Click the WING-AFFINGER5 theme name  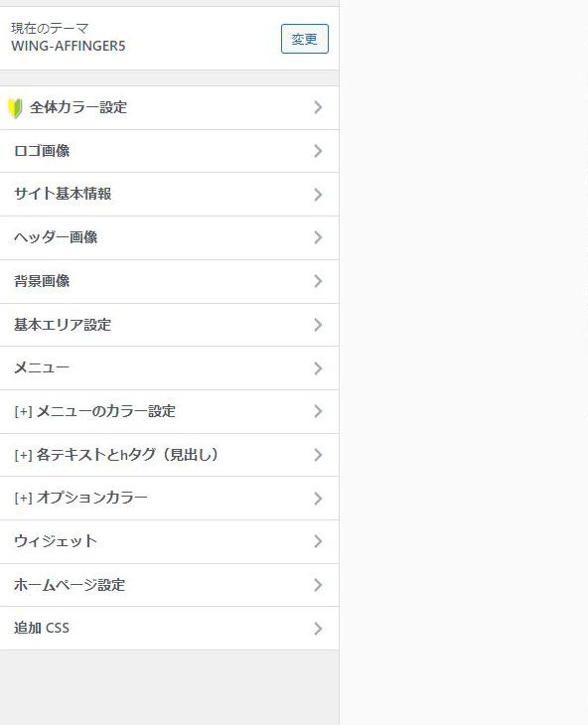69,46
